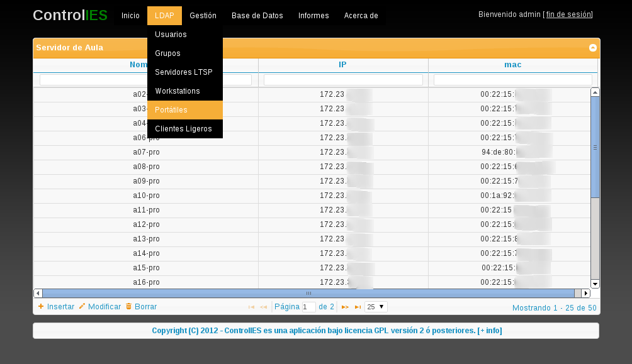Image resolution: width=632 pixels, height=364 pixels.
Task: Select the a11-pro row
Action: pyautogui.click(x=312, y=210)
